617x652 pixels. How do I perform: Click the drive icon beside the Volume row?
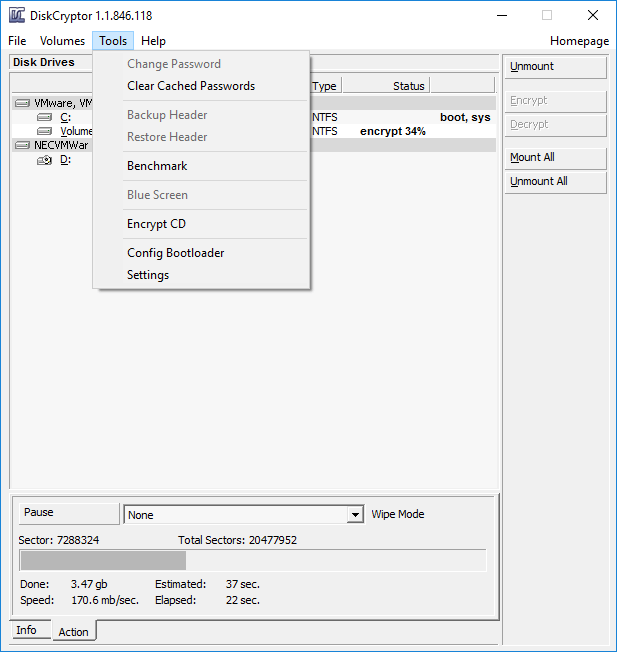44,131
